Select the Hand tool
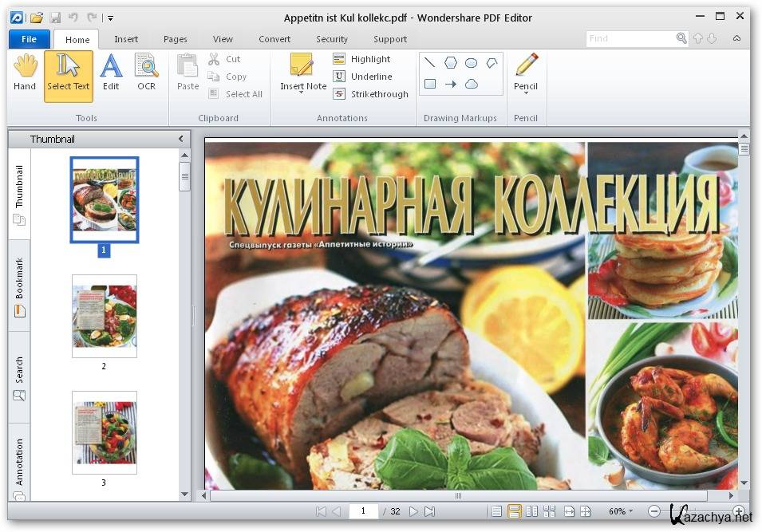Image resolution: width=762 pixels, height=532 pixels. pyautogui.click(x=25, y=73)
